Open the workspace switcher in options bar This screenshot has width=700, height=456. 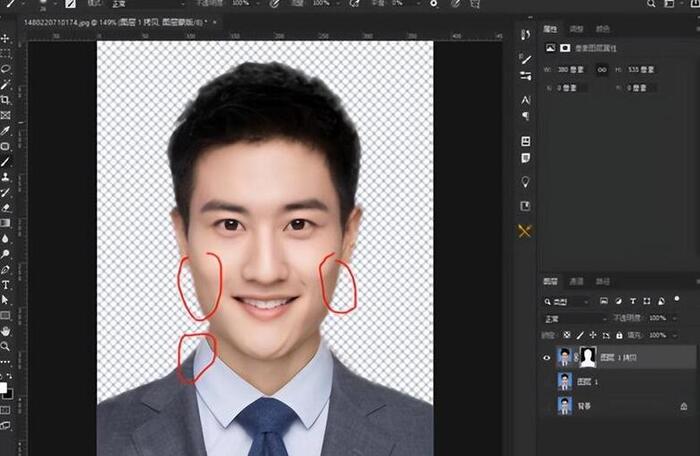(669, 4)
